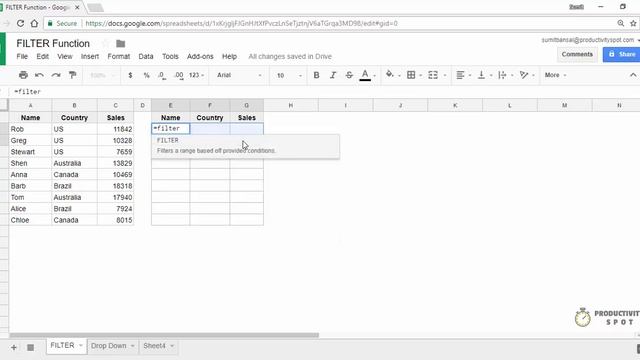Screen dimensions: 640x360
Task: Bookmark this page with star icon
Action: click(633, 24)
